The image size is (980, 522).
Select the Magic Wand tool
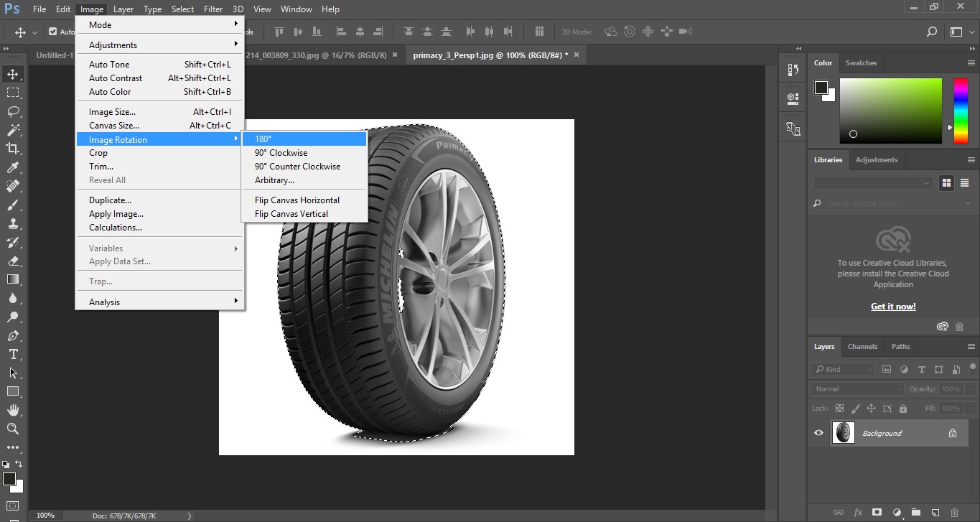click(13, 130)
